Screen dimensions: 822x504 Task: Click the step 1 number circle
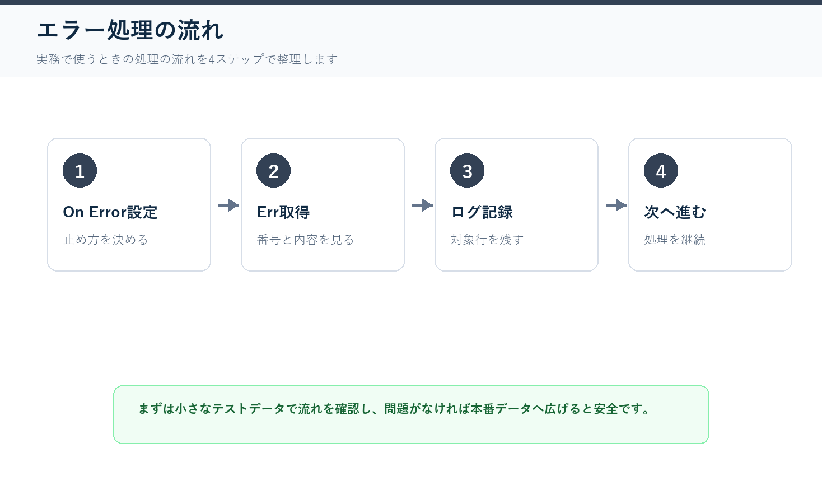80,171
